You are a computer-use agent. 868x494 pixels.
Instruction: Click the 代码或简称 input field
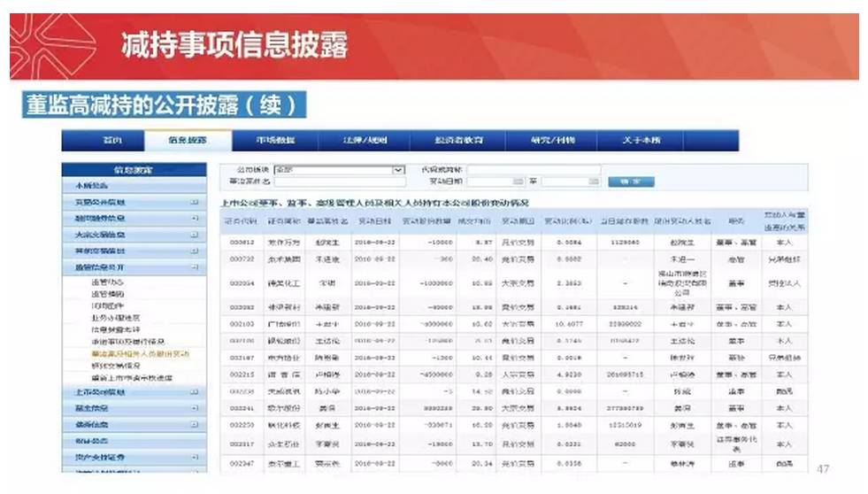coord(534,170)
